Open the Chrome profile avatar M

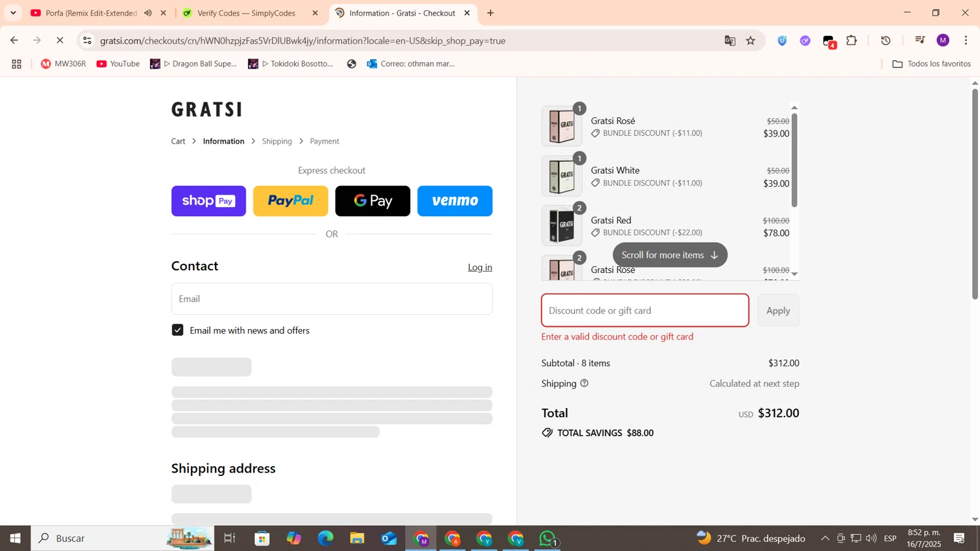click(x=943, y=40)
